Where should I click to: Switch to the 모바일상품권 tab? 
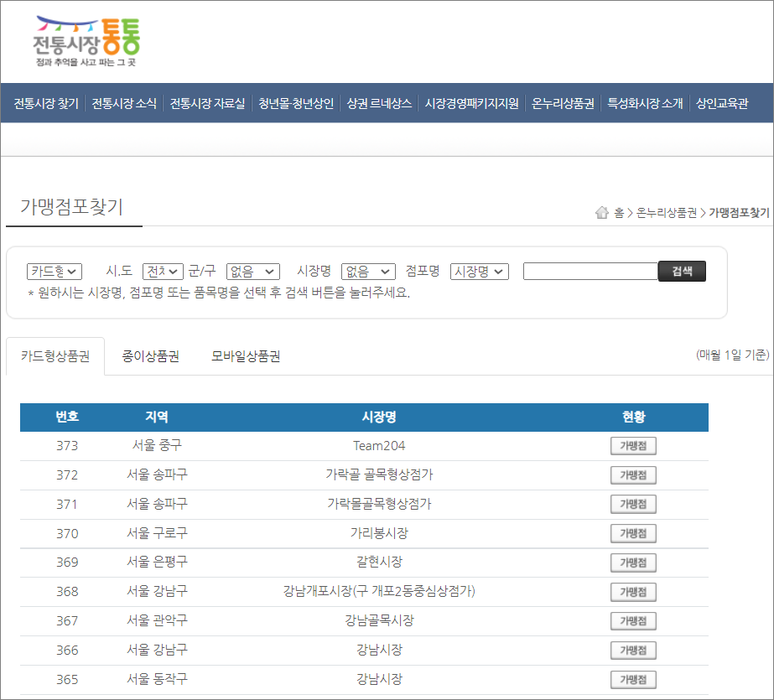[x=242, y=356]
